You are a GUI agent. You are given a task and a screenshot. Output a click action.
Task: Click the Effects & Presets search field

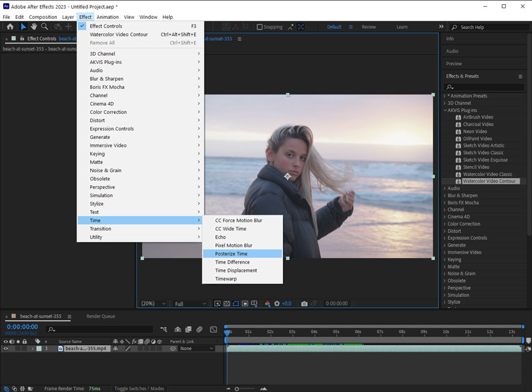tap(484, 87)
